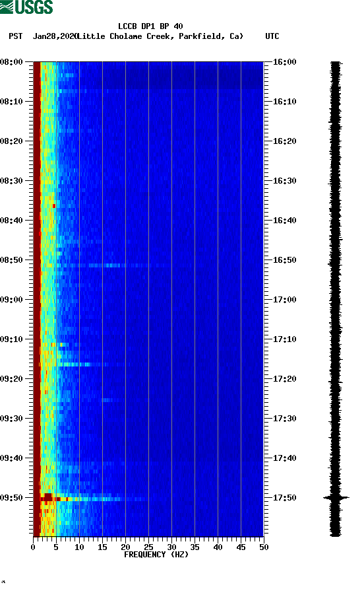Click the red spot near 08:36
The width and height of the screenshot is (364, 589).
(x=54, y=206)
